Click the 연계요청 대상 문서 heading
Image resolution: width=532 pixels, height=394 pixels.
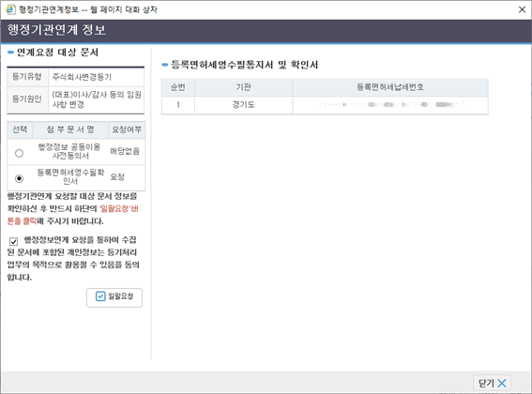click(x=57, y=53)
